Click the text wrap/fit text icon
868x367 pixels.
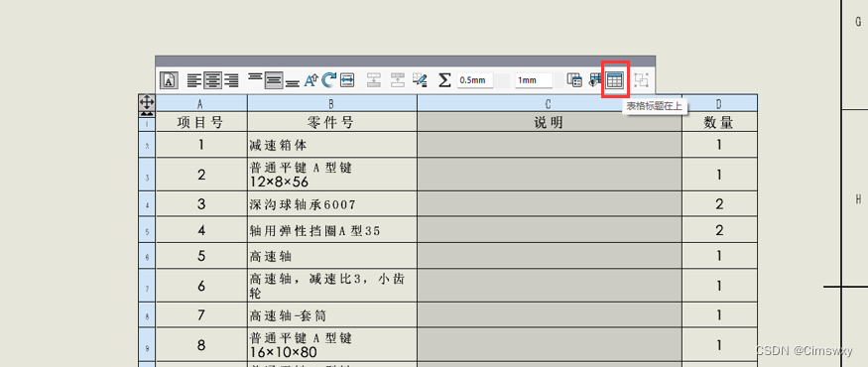[310, 80]
